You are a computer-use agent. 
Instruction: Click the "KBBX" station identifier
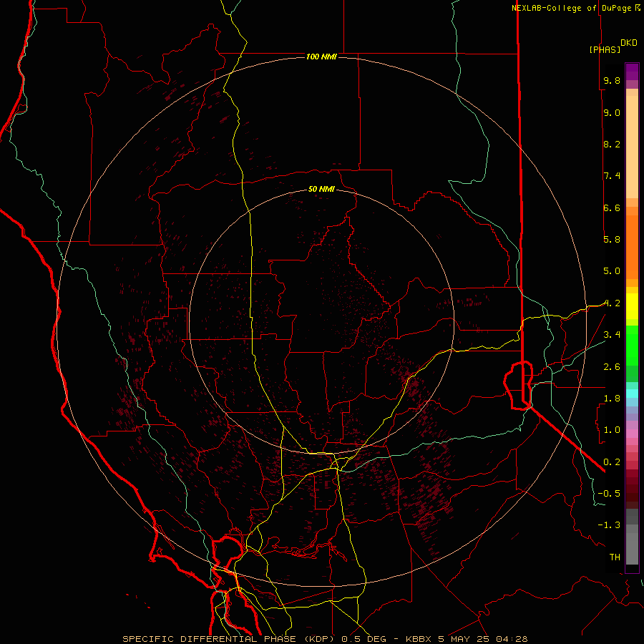click(x=419, y=639)
